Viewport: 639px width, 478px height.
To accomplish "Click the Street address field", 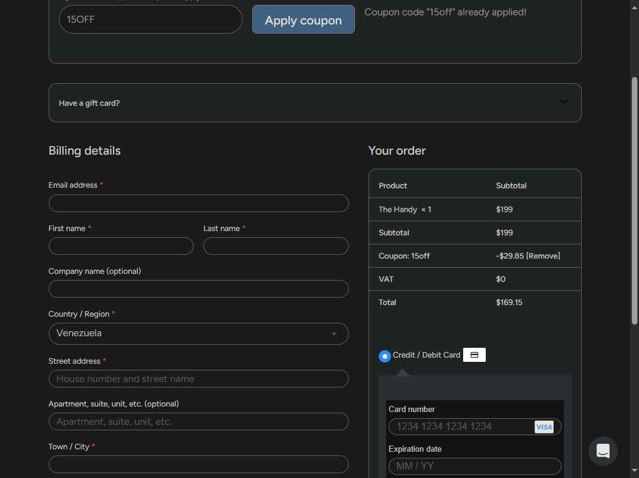I will 198,379.
